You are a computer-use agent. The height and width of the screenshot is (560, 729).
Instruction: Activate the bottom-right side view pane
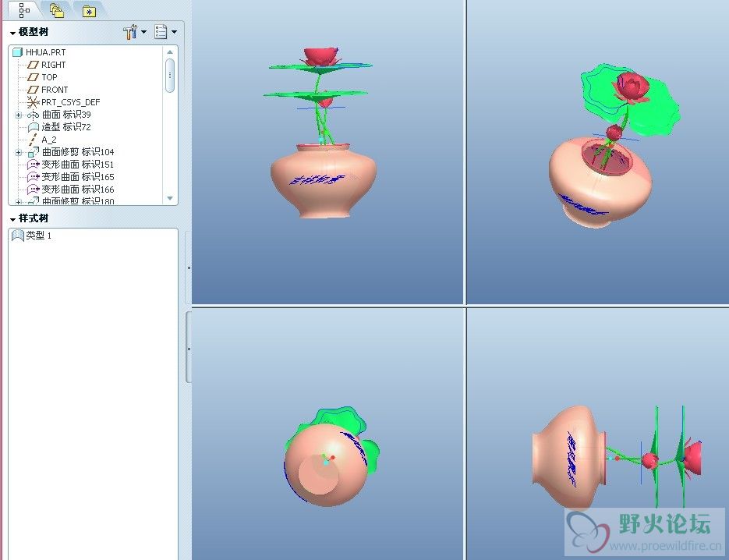(x=597, y=434)
